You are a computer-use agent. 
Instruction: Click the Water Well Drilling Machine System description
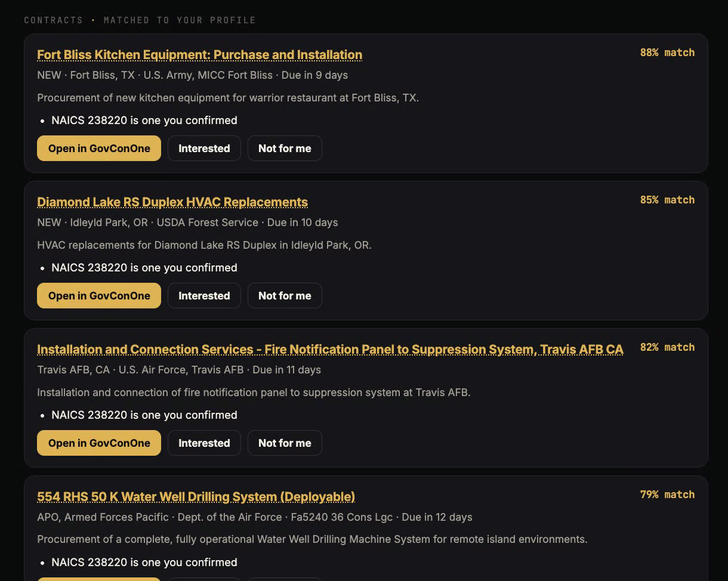click(312, 539)
